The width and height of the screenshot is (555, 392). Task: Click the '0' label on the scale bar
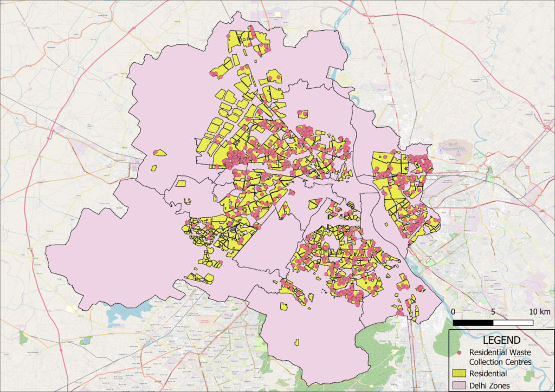point(454,312)
